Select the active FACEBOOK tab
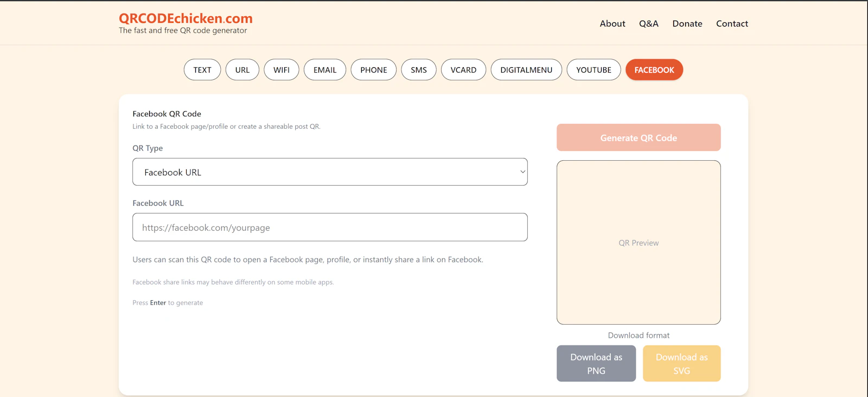868x397 pixels. click(x=654, y=70)
